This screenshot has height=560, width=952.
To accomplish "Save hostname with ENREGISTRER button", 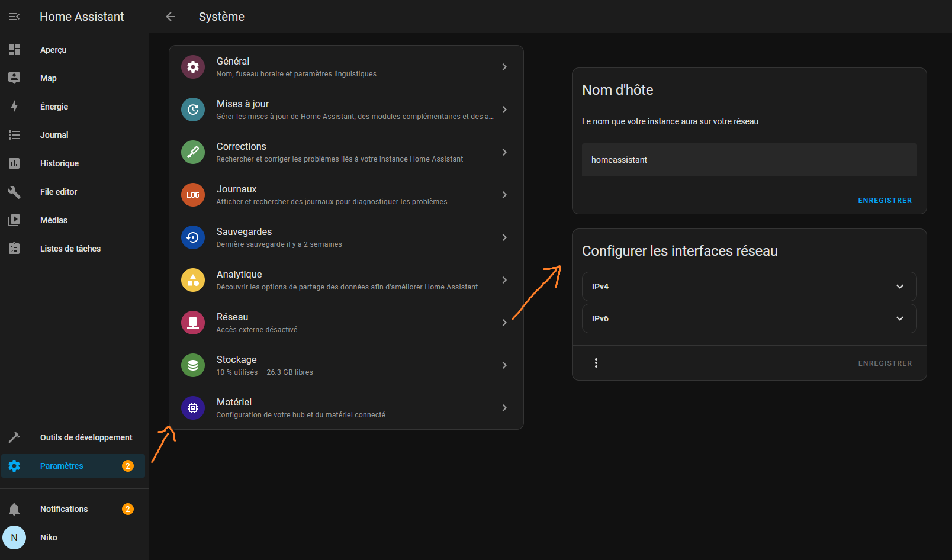I will click(885, 201).
